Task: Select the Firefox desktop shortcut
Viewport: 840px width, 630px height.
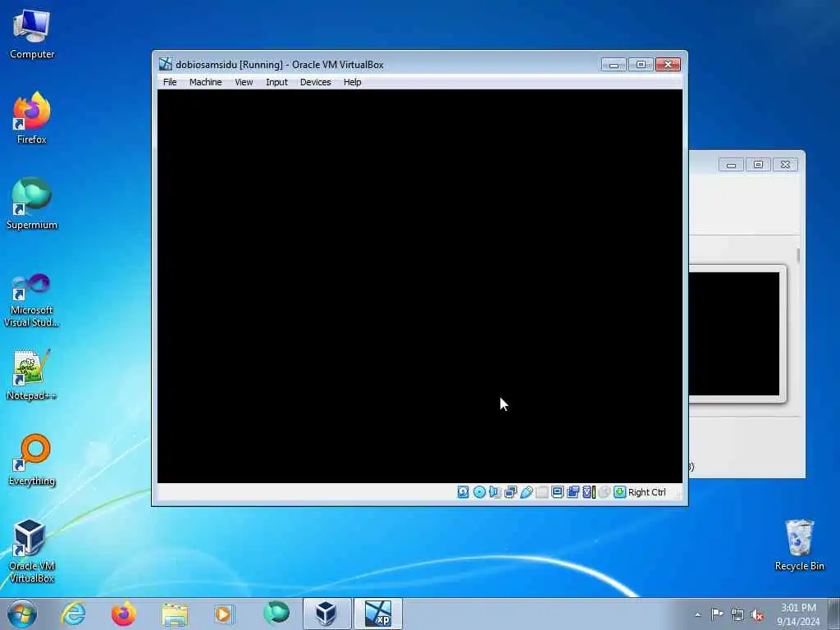Action: point(32,118)
